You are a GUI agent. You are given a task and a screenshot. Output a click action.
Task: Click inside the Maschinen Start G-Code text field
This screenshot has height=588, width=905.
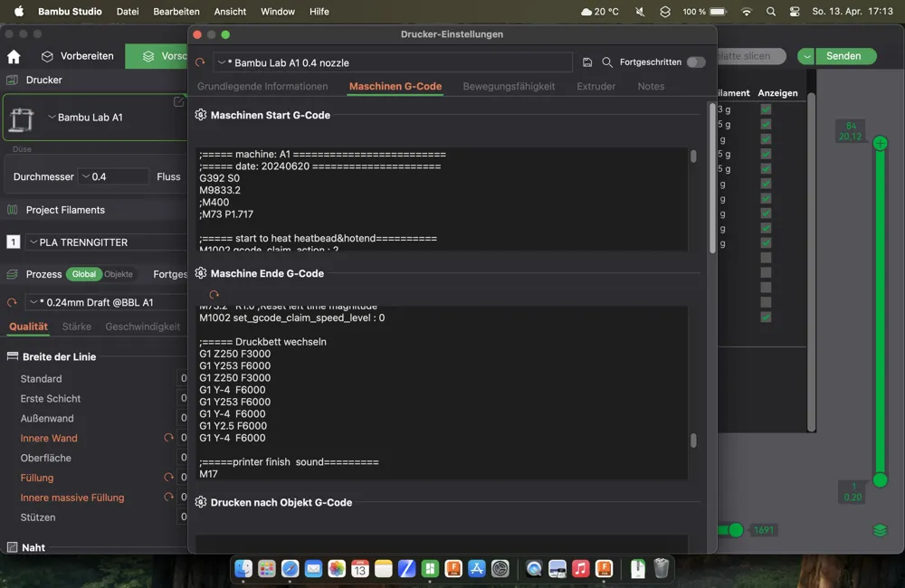[x=442, y=199]
